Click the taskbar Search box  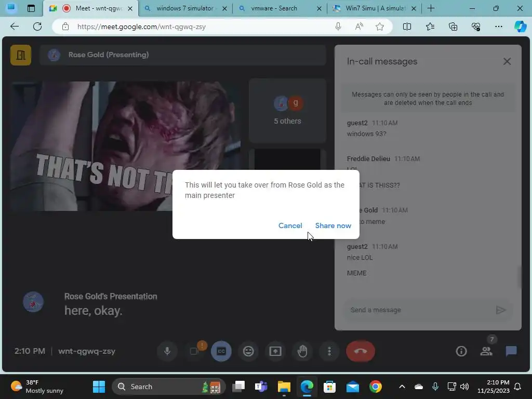coord(169,387)
